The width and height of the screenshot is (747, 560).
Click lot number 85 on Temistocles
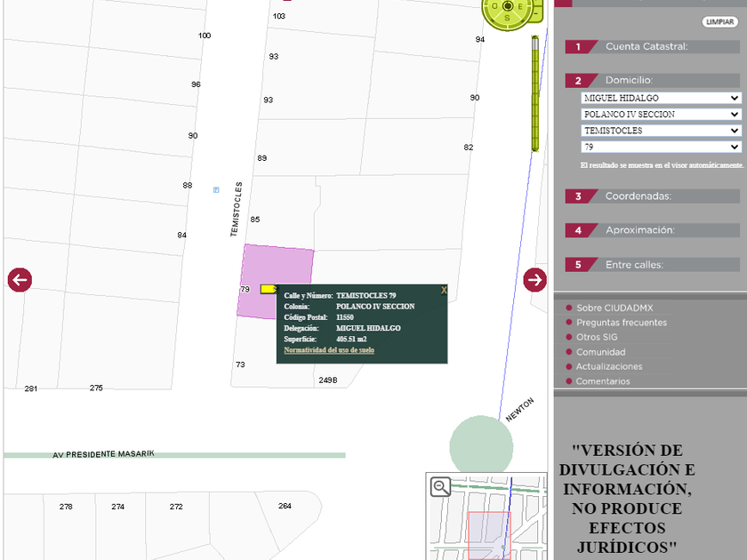coord(255,220)
